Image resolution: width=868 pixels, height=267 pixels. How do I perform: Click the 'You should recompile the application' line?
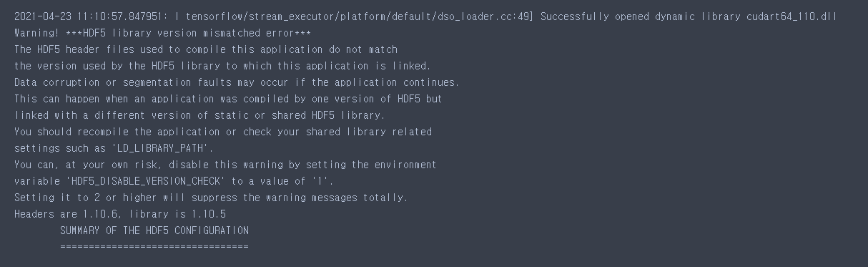(x=222, y=132)
